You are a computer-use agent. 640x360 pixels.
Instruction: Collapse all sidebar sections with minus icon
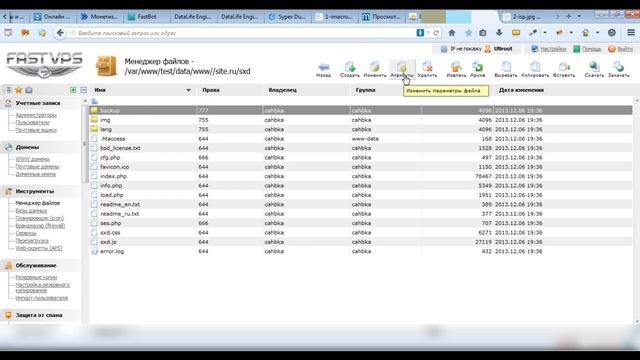pos(83,90)
